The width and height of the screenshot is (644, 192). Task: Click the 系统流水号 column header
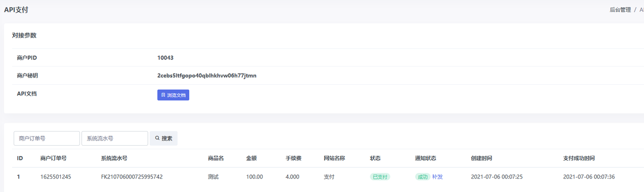[x=114, y=158]
